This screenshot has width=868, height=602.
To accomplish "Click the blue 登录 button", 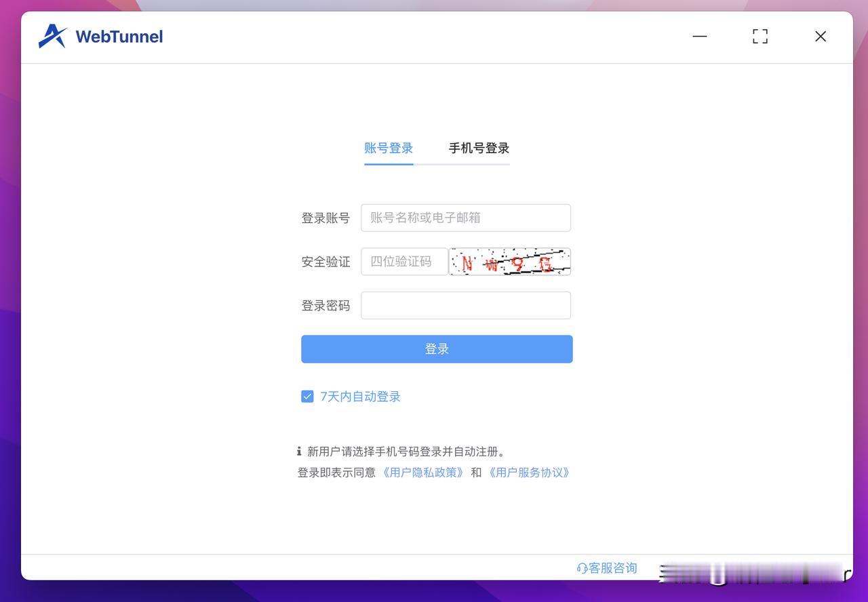I will pyautogui.click(x=437, y=348).
